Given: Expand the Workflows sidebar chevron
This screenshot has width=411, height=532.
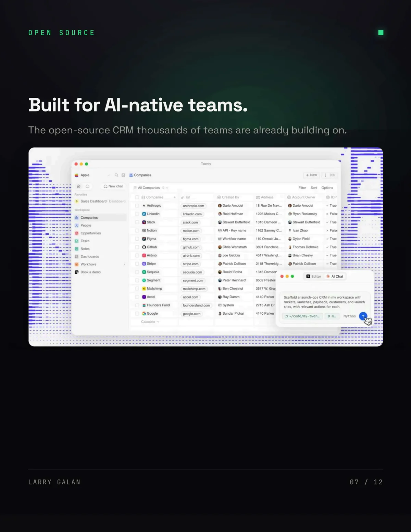Looking at the screenshot, I should (x=124, y=264).
